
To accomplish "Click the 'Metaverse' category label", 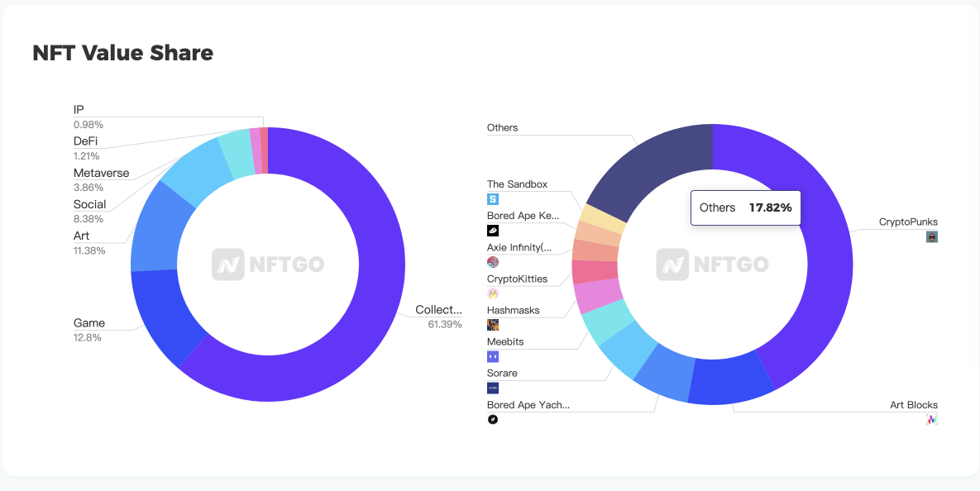I will [x=101, y=173].
